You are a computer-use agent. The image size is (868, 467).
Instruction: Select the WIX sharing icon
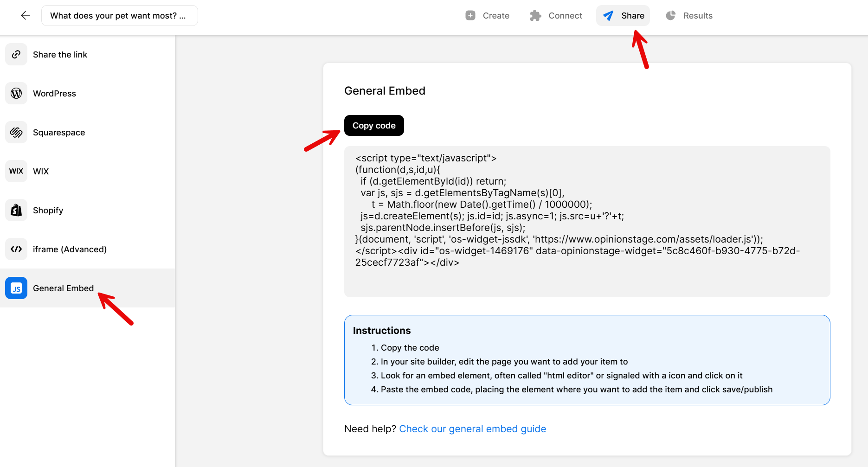pyautogui.click(x=16, y=171)
